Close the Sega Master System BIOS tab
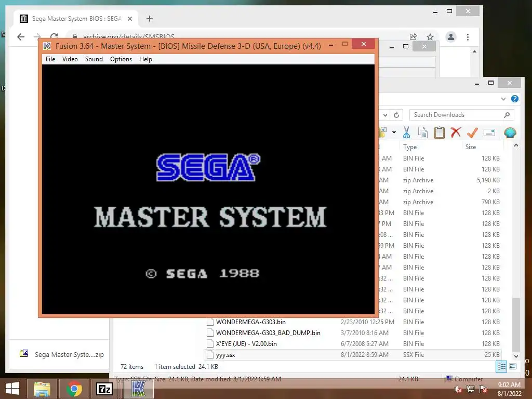The height and width of the screenshot is (399, 532). [129, 19]
